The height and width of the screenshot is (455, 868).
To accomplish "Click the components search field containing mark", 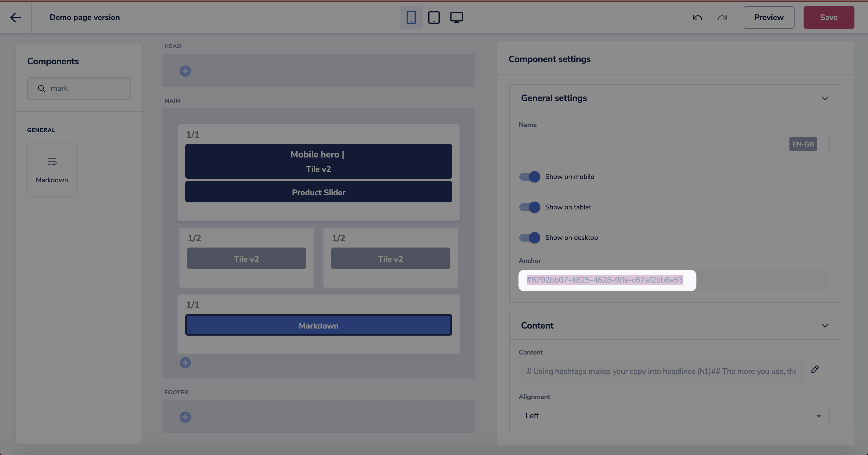I will [79, 89].
